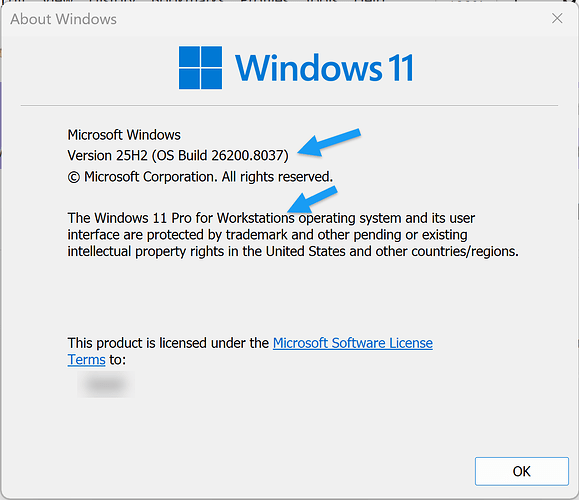Click the About Windows title text
The height and width of the screenshot is (500, 579).
[x=64, y=19]
